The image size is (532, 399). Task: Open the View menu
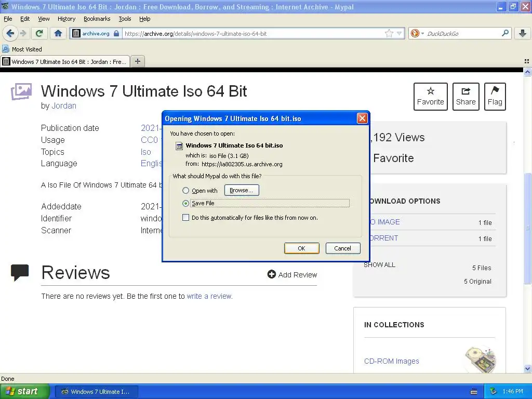(x=44, y=19)
